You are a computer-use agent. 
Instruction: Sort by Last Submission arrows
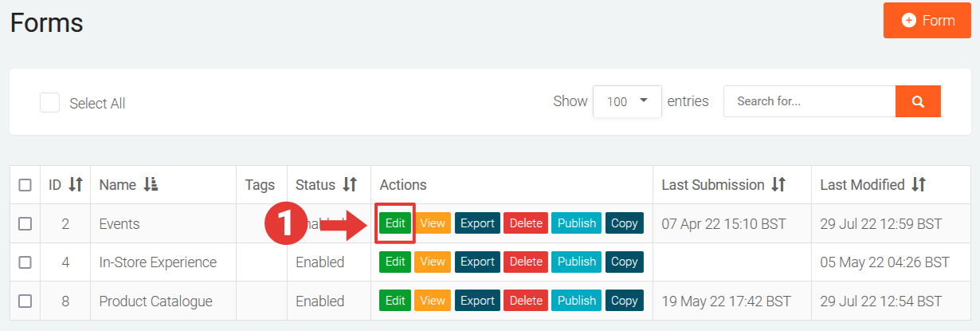point(778,185)
